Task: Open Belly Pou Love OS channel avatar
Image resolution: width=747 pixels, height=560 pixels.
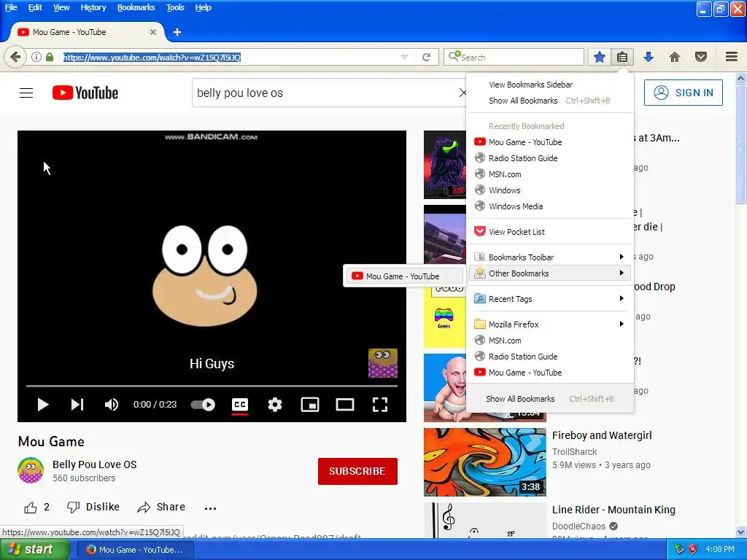Action: 31,470
